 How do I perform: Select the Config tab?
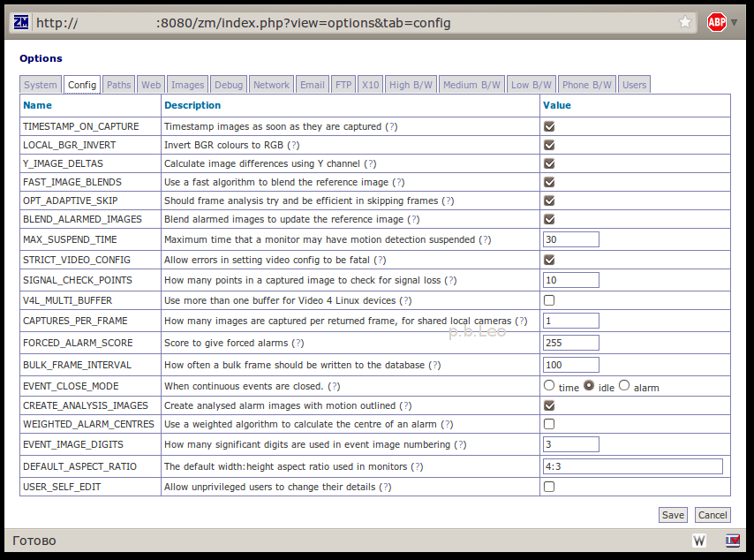point(82,85)
